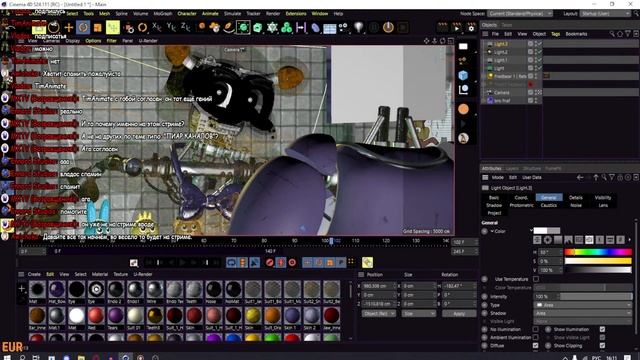Toggle No Illumination checkbox
This screenshot has width=640, height=360.
click(x=536, y=329)
